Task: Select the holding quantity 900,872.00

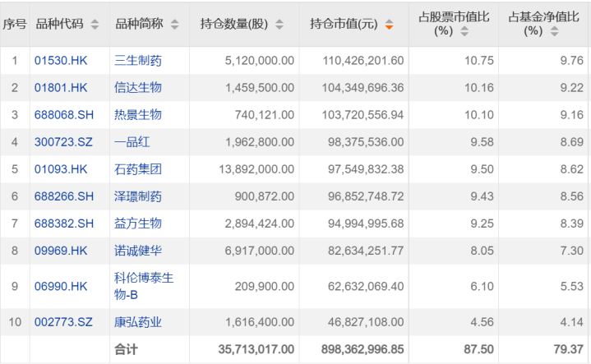Action: coord(265,196)
